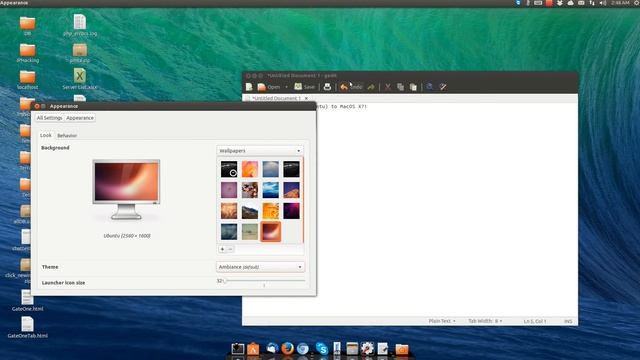Pick the dark purple wallpaper in third row
This screenshot has height=360, width=640.
pos(291,211)
